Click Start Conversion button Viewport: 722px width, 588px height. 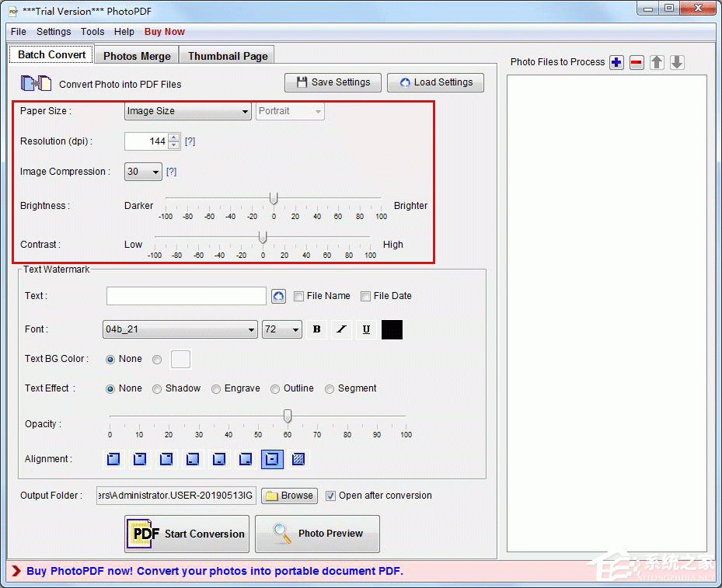(x=187, y=534)
